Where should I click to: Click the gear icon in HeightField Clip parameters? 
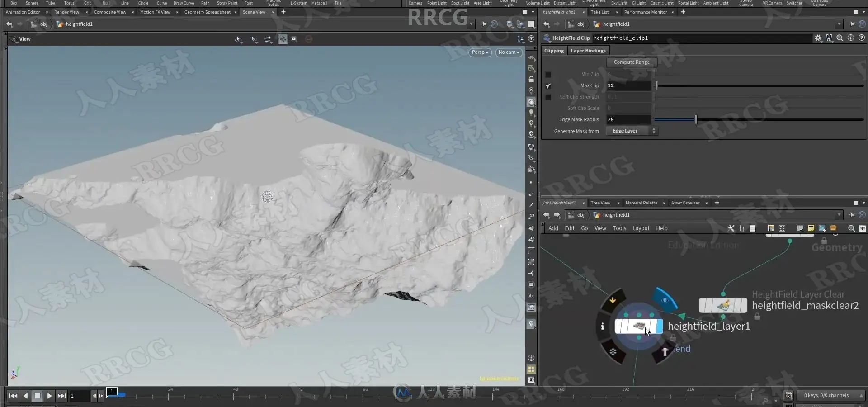point(818,38)
